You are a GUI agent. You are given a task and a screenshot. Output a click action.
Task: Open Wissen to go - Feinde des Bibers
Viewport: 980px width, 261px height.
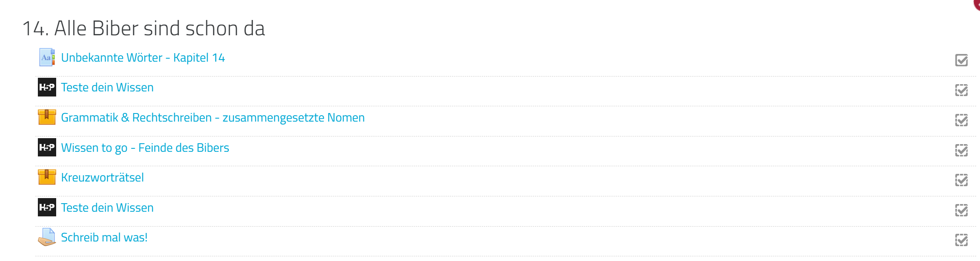pyautogui.click(x=145, y=148)
